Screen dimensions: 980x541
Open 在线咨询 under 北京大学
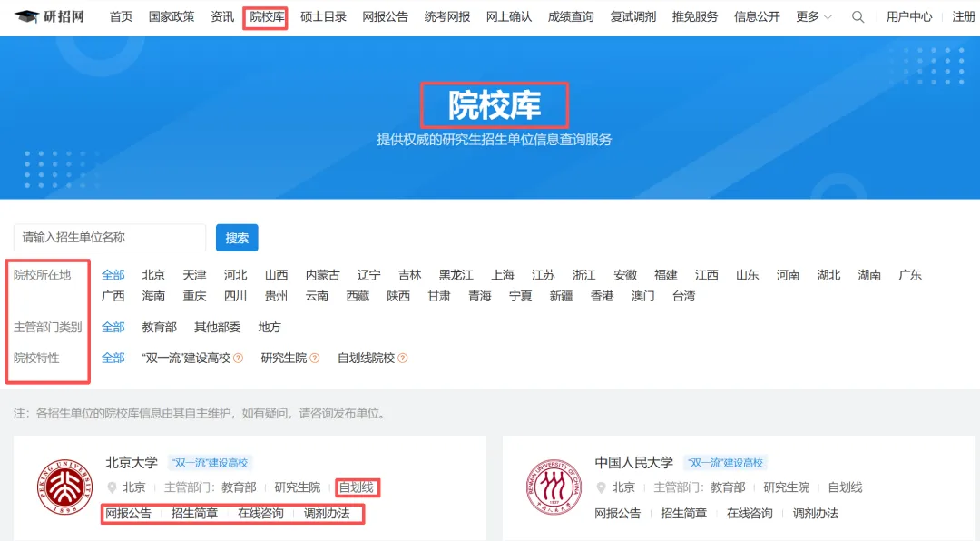pyautogui.click(x=260, y=514)
